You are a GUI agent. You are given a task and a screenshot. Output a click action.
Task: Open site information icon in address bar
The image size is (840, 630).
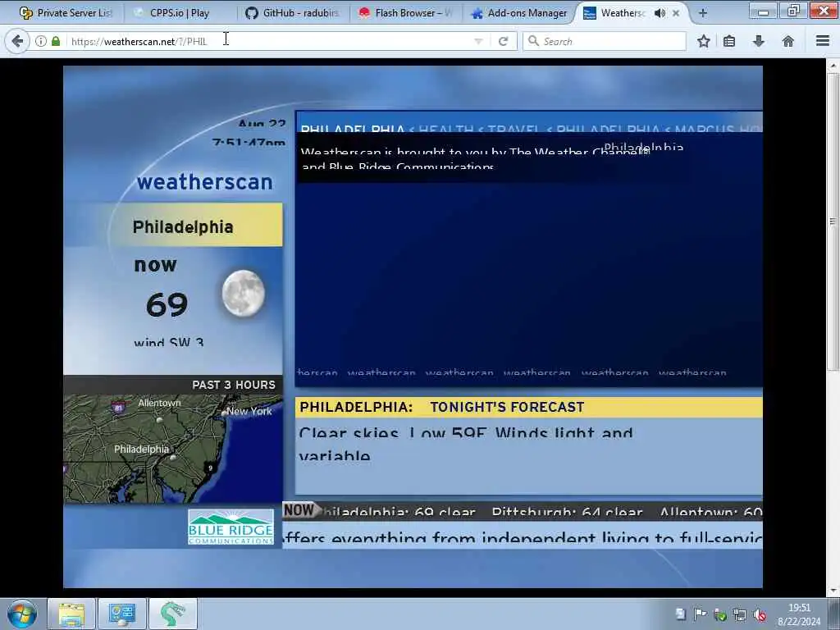click(41, 41)
